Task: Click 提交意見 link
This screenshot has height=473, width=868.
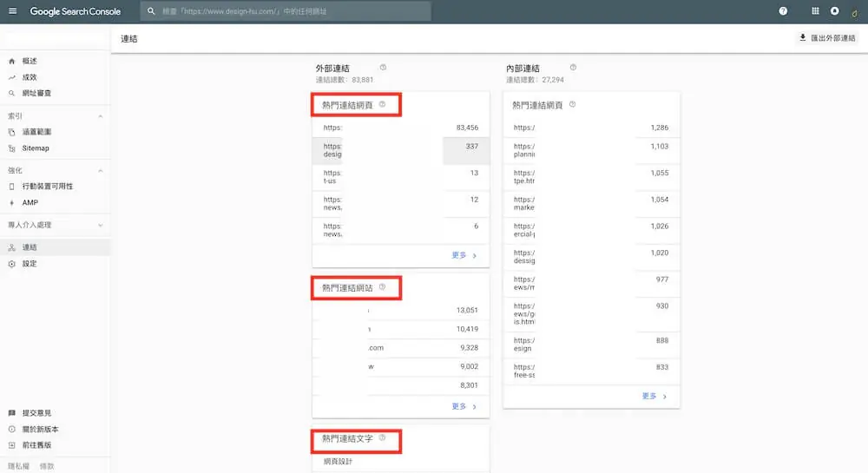Action: pos(36,413)
